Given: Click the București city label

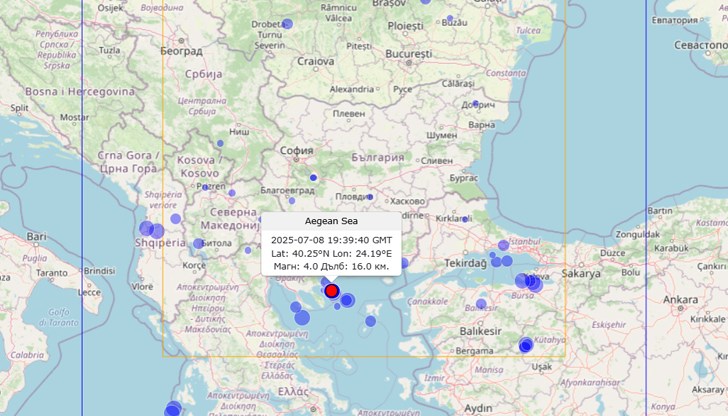Looking at the screenshot, I should [x=409, y=54].
